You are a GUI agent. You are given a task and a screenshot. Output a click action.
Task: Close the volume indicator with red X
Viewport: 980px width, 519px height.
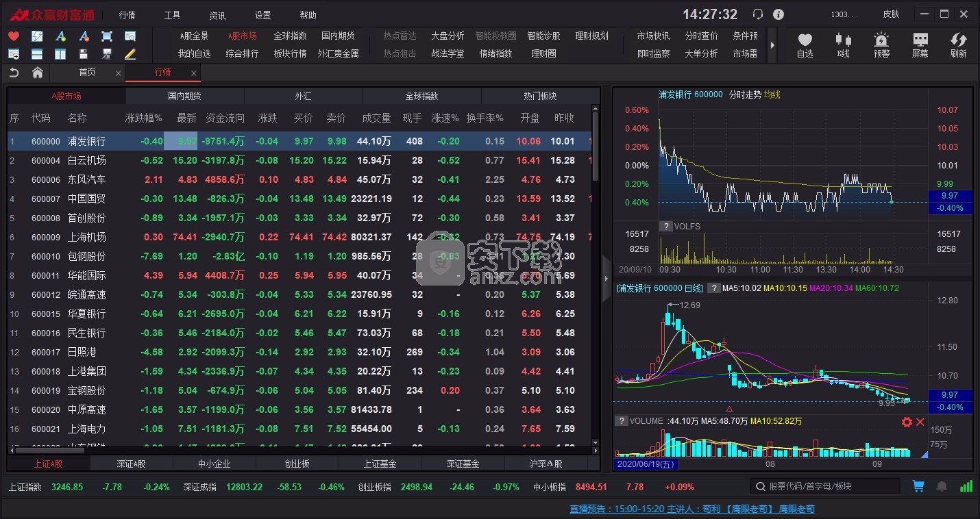point(920,422)
